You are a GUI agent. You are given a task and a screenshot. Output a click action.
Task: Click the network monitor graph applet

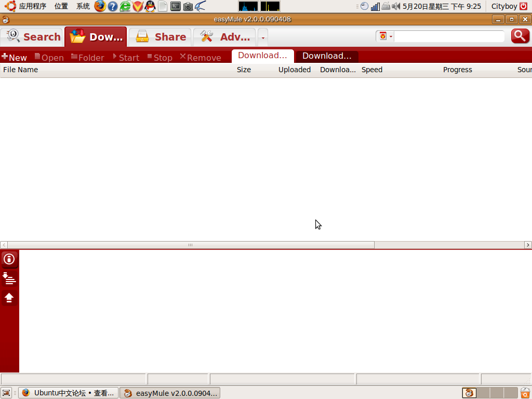click(x=270, y=6)
